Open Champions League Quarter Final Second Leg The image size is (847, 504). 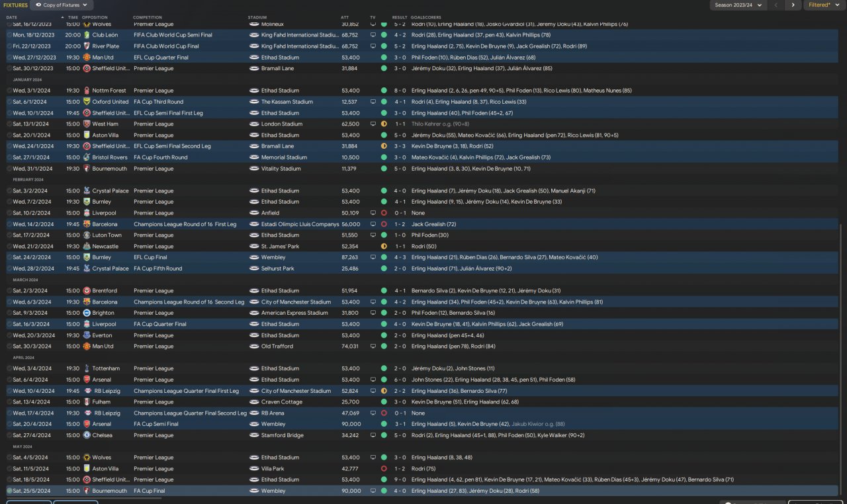(190, 413)
